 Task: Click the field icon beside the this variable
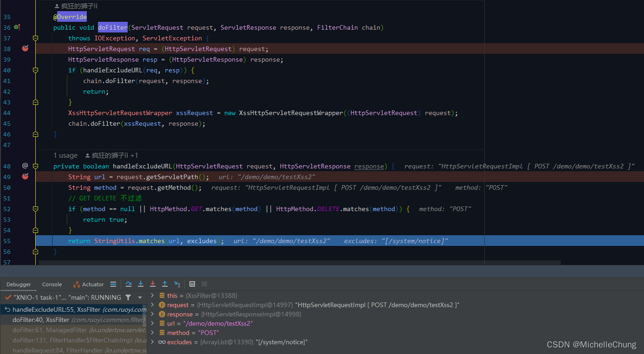point(162,296)
